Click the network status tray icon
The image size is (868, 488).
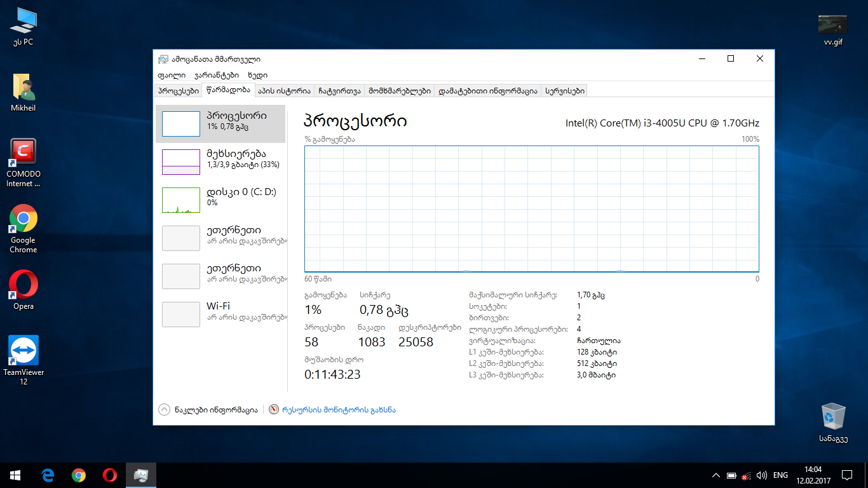(x=747, y=475)
